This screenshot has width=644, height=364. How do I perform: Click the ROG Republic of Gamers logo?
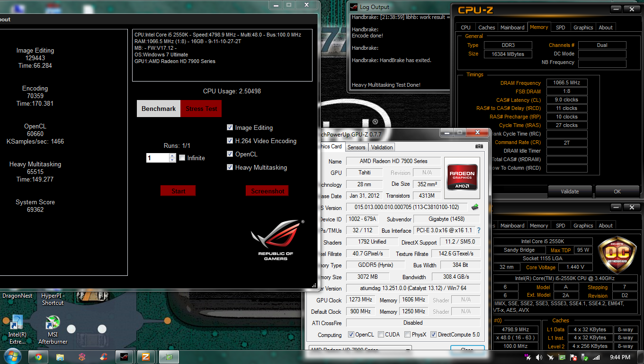pyautogui.click(x=277, y=240)
